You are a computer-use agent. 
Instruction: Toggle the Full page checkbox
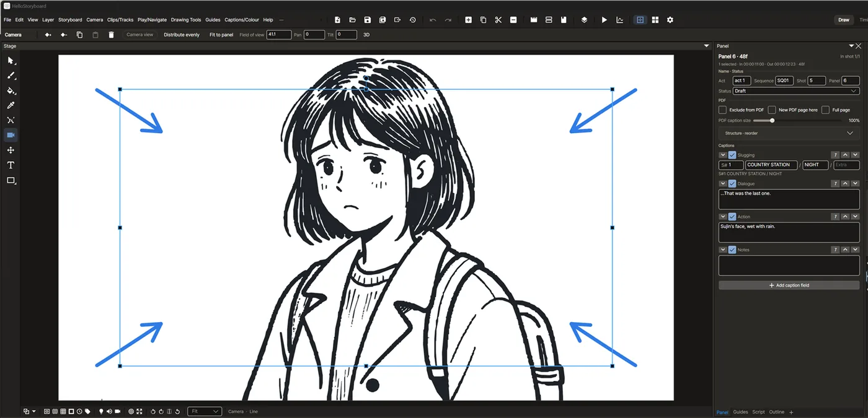(x=825, y=110)
